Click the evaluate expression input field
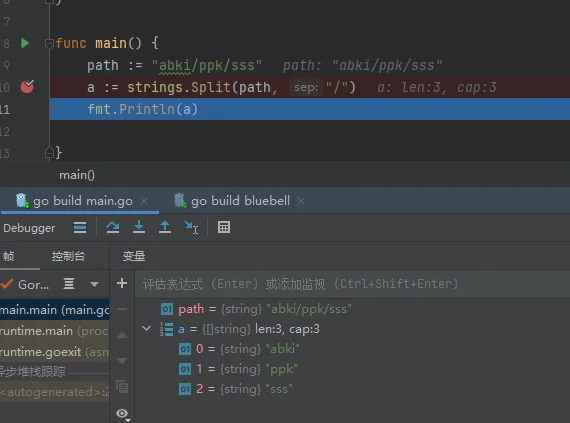 [352, 284]
